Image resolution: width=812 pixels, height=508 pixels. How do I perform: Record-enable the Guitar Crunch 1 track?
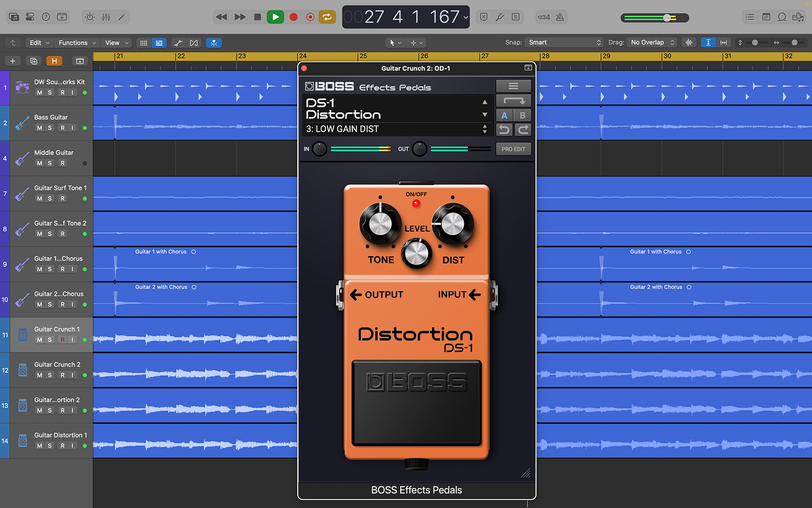pyautogui.click(x=62, y=340)
